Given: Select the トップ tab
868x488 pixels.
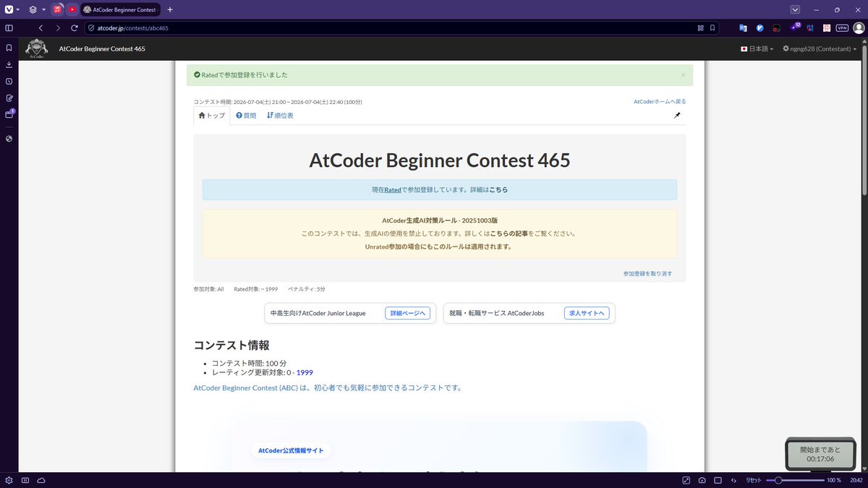Looking at the screenshot, I should point(212,116).
